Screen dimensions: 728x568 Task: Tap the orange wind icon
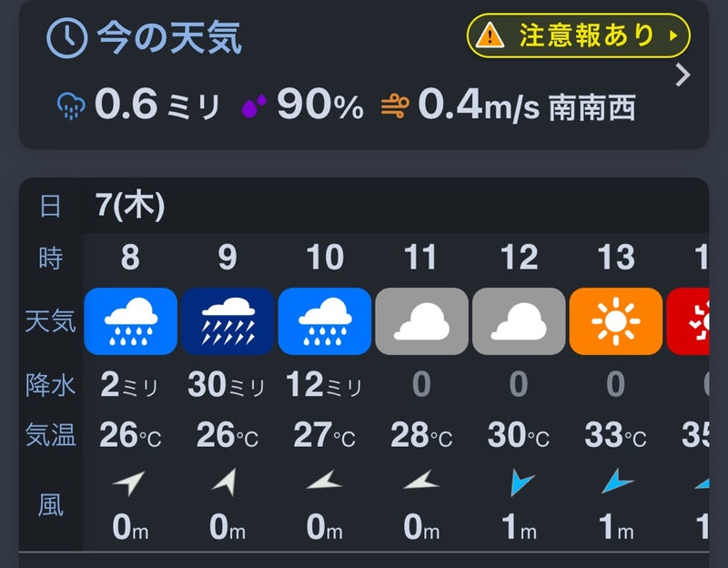pyautogui.click(x=395, y=106)
